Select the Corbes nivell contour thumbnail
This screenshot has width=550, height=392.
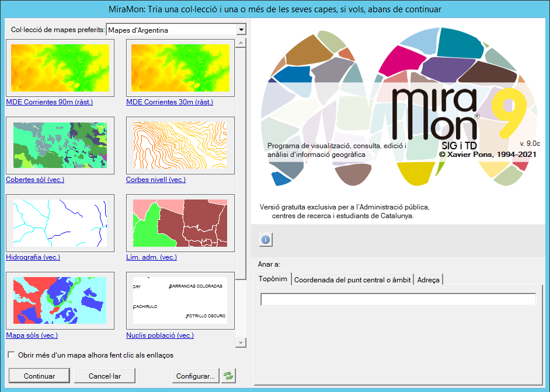pos(180,145)
